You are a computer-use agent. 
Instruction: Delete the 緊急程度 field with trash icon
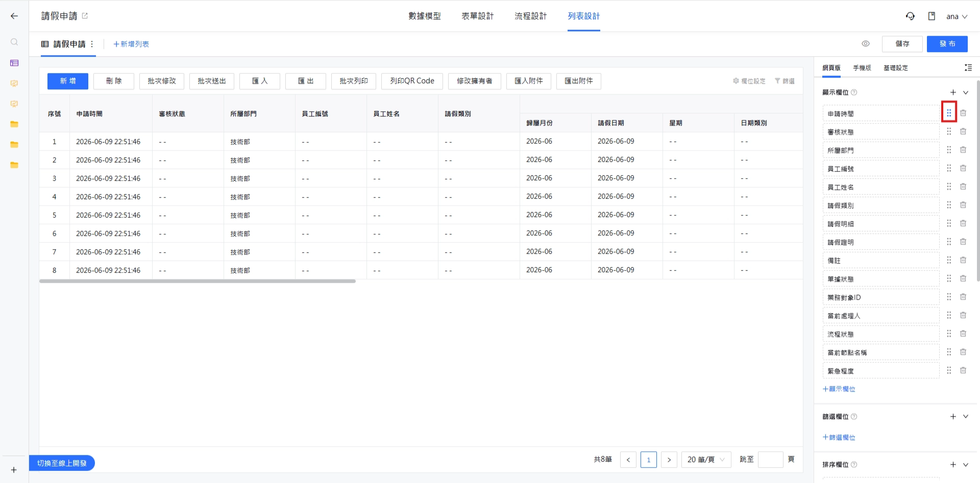coord(963,370)
